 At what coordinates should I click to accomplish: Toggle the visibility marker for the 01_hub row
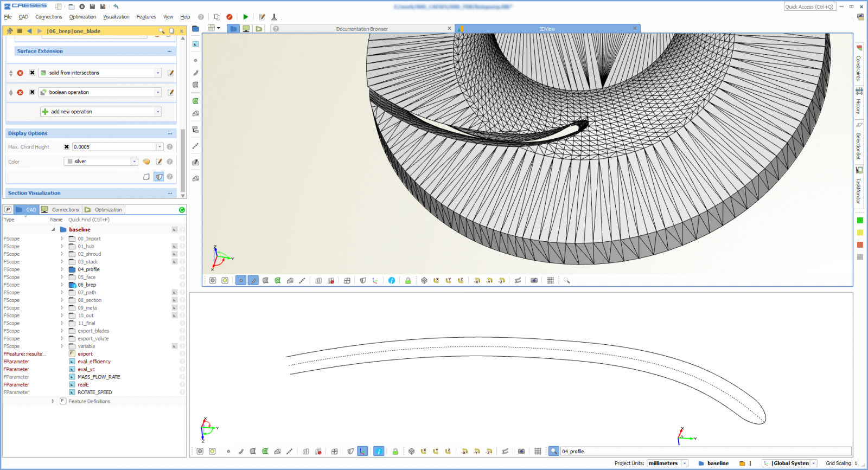175,246
